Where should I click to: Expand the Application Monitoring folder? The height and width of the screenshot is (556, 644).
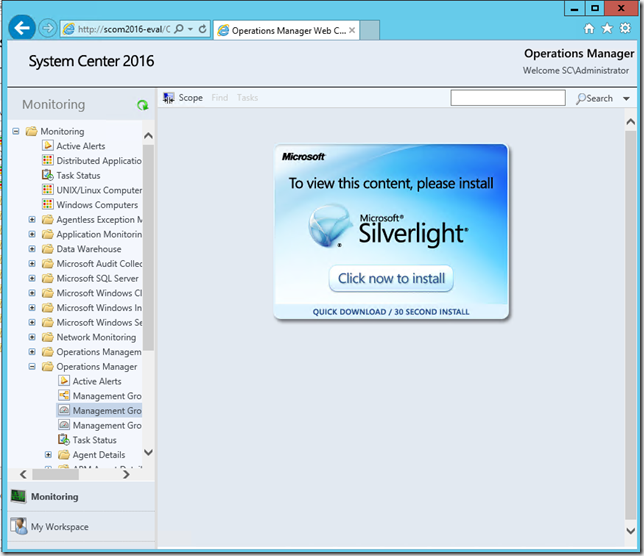(x=32, y=234)
